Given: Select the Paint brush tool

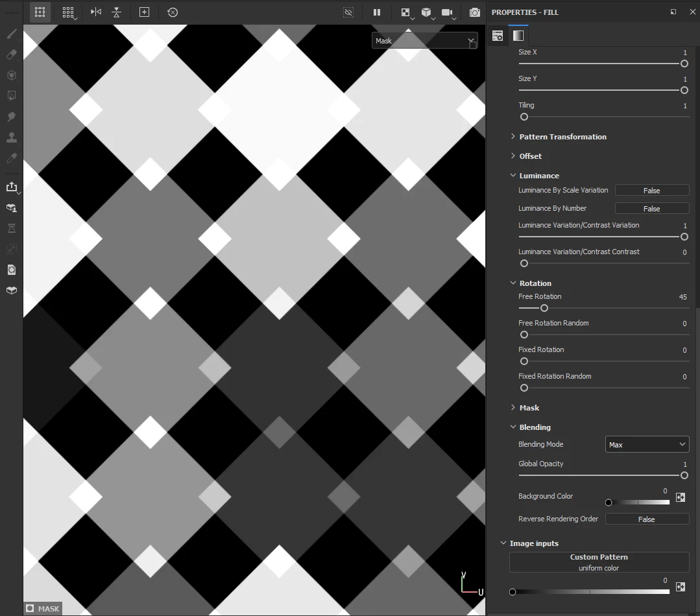Looking at the screenshot, I should tap(12, 34).
